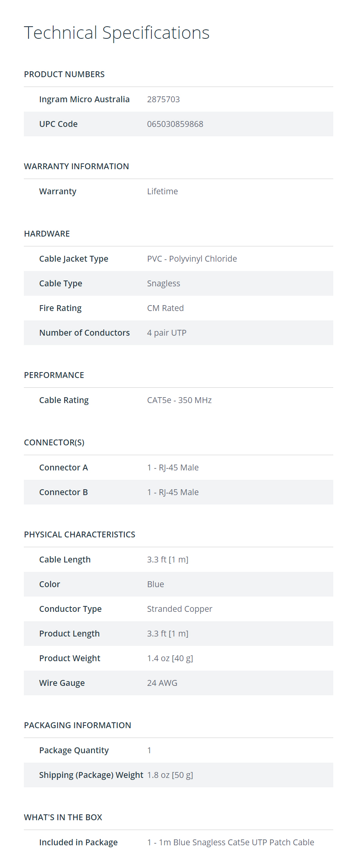
Task: Click the Technical Specifications heading
Action: pos(117,33)
